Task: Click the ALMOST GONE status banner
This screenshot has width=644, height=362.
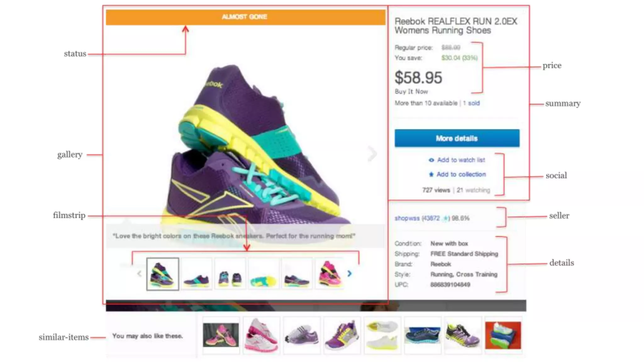Action: pyautogui.click(x=246, y=17)
